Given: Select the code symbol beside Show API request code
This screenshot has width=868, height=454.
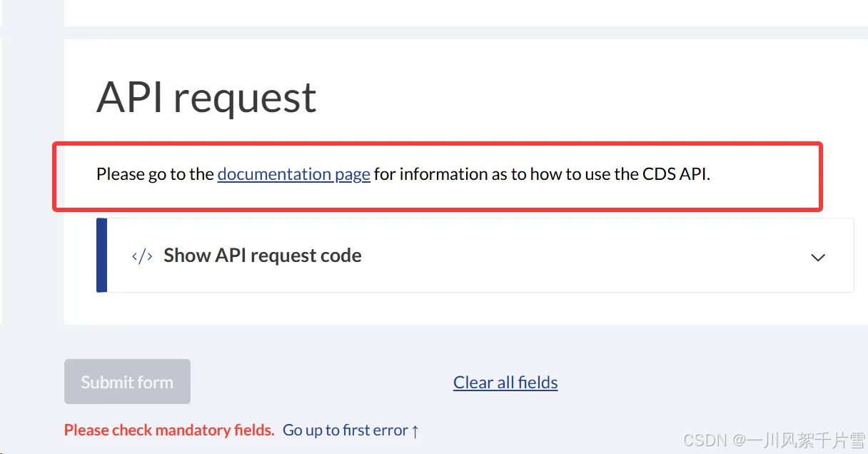Looking at the screenshot, I should pyautogui.click(x=141, y=256).
